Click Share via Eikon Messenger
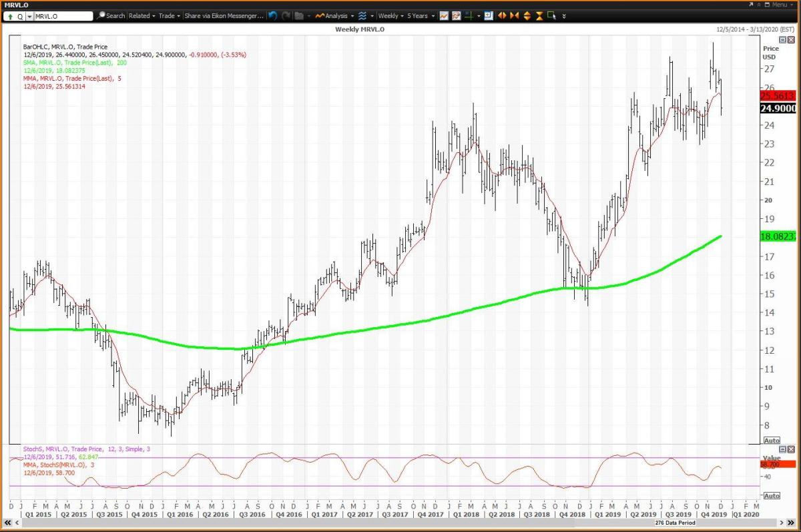This screenshot has height=532, width=801. point(224,15)
